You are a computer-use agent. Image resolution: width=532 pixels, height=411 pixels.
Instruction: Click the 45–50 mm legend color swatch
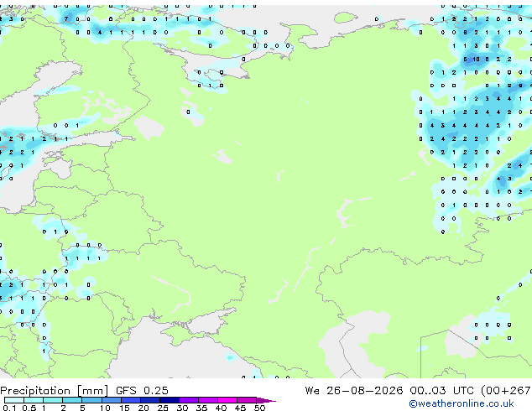tap(247, 400)
